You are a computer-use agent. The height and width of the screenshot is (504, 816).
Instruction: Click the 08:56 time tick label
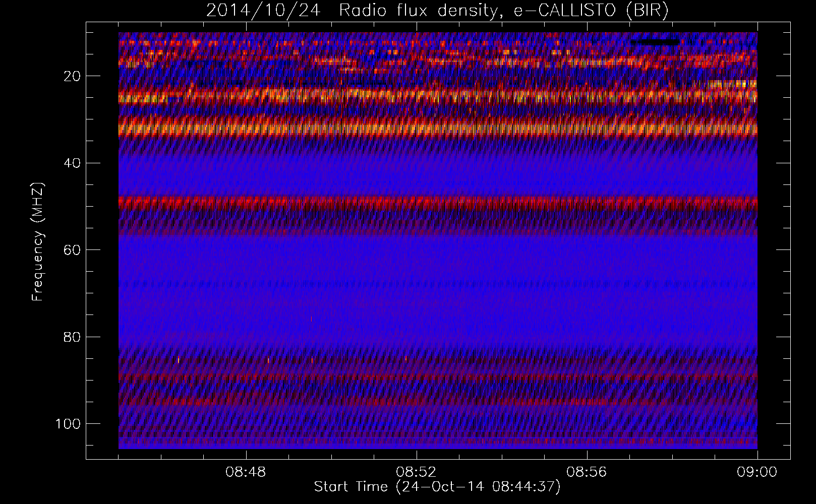pyautogui.click(x=587, y=472)
